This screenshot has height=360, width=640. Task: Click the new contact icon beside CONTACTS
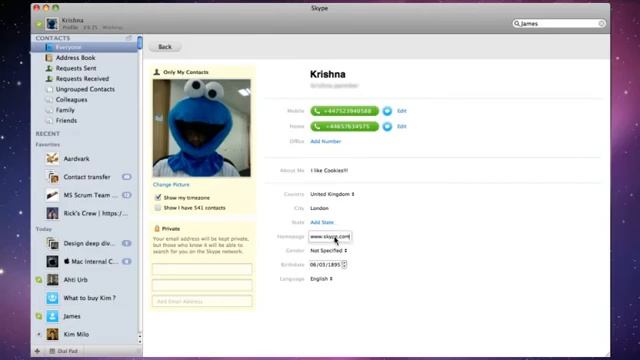pos(129,38)
